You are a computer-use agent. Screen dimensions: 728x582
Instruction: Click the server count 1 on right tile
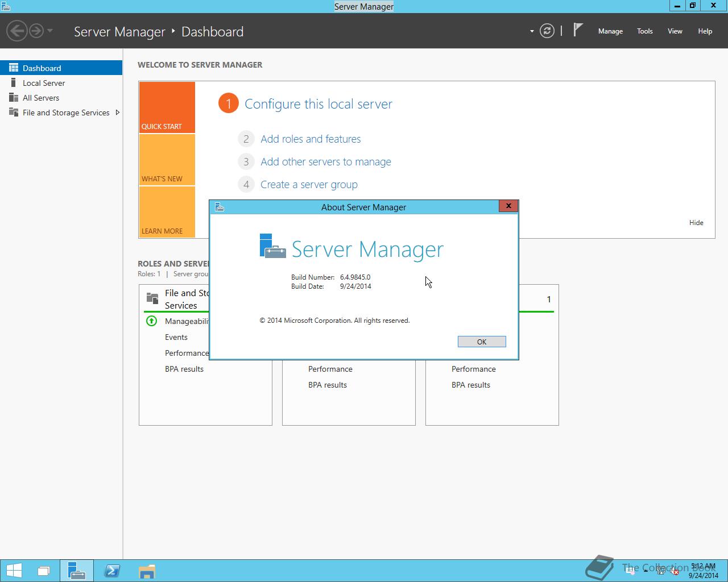click(x=549, y=299)
